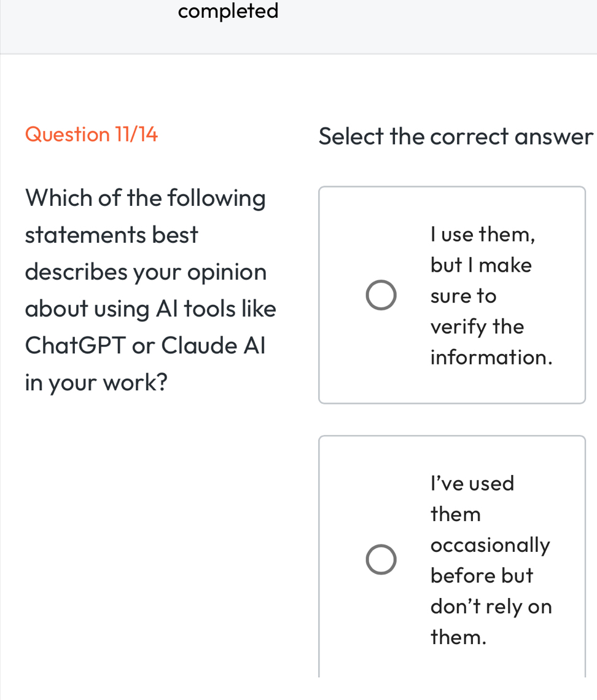597x700 pixels.
Task: Click the "about using AI tools like" line
Action: (x=151, y=309)
